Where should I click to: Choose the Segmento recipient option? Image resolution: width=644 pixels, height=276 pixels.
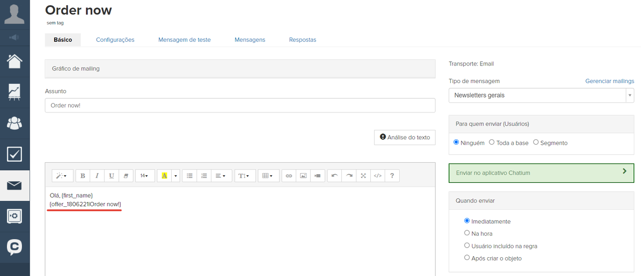[536, 143]
